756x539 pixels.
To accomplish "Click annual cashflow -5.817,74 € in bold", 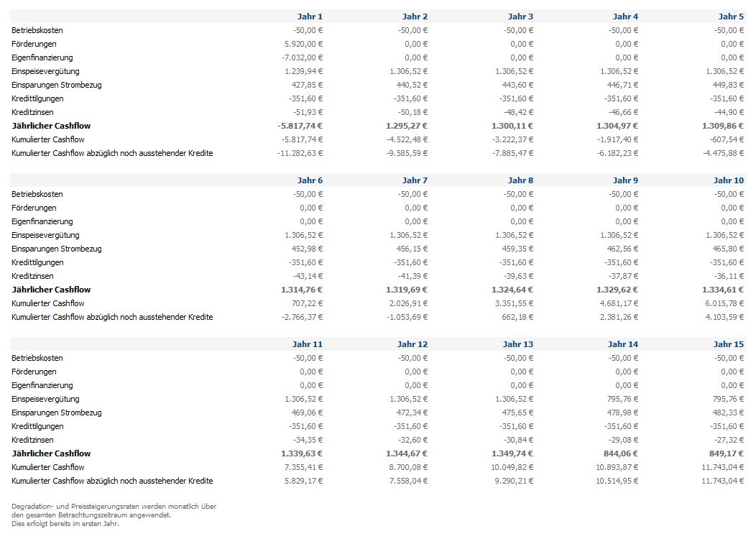I will pyautogui.click(x=300, y=126).
